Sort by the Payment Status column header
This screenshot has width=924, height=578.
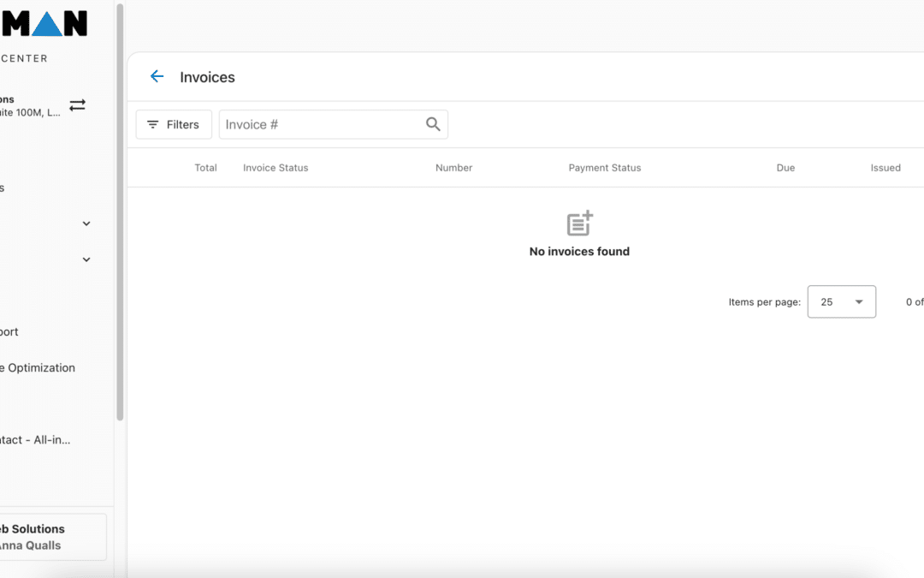pos(605,168)
